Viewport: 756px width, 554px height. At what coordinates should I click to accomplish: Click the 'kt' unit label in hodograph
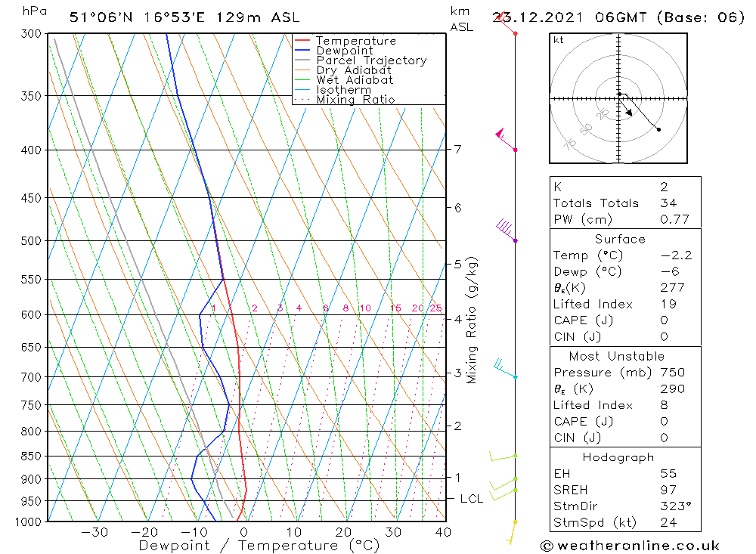tap(559, 40)
